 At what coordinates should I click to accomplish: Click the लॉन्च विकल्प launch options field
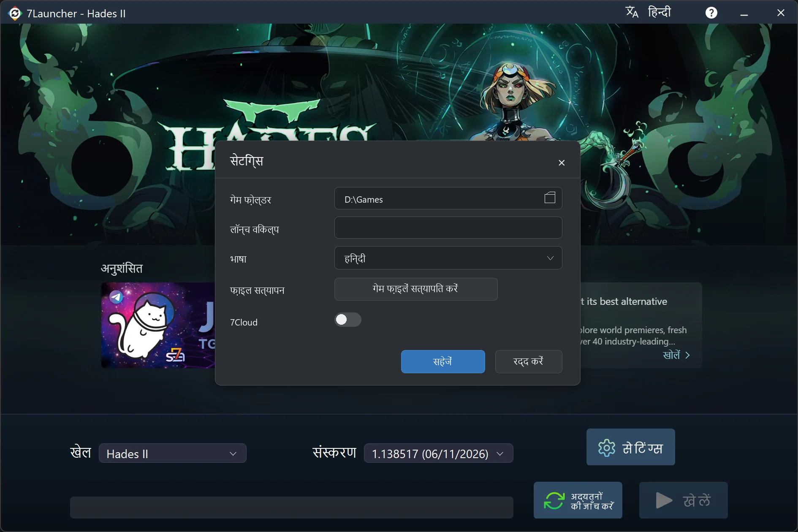tap(448, 228)
